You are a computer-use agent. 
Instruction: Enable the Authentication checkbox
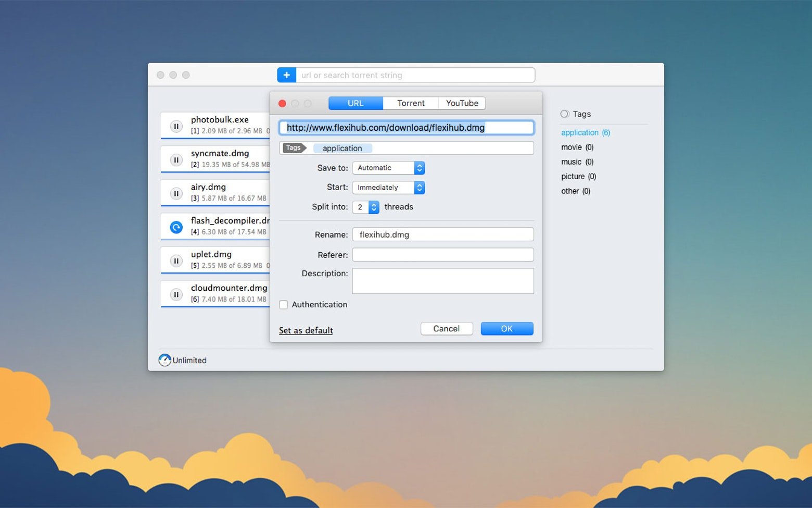284,305
